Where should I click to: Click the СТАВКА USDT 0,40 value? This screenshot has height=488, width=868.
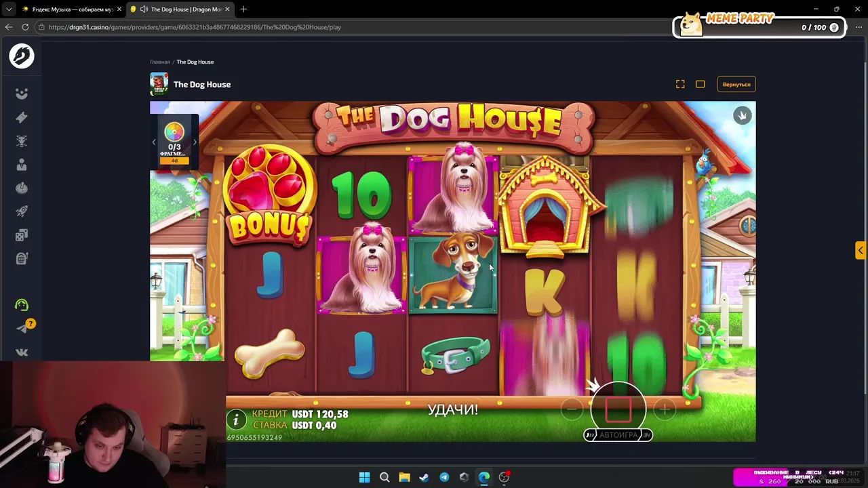[x=294, y=426]
